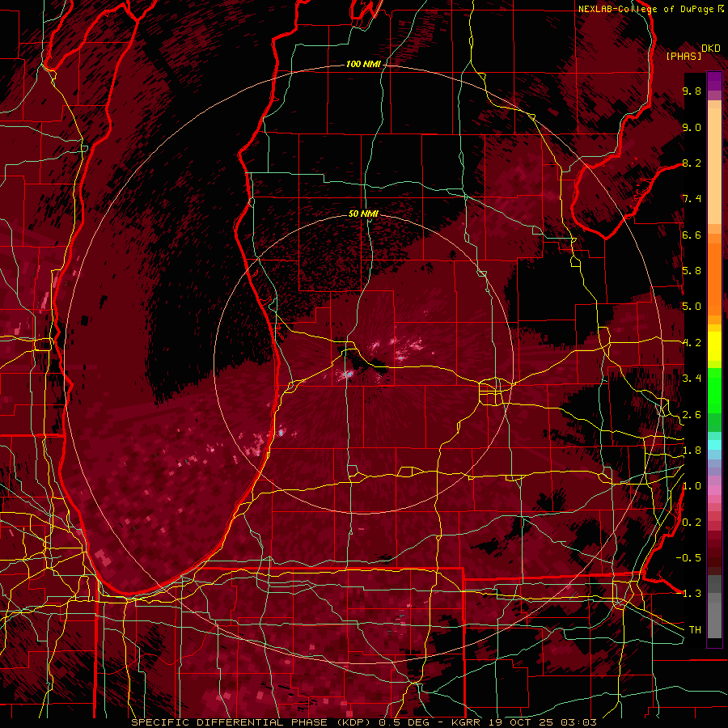Click the TH threshold legend label
The width and height of the screenshot is (728, 728).
tap(695, 630)
